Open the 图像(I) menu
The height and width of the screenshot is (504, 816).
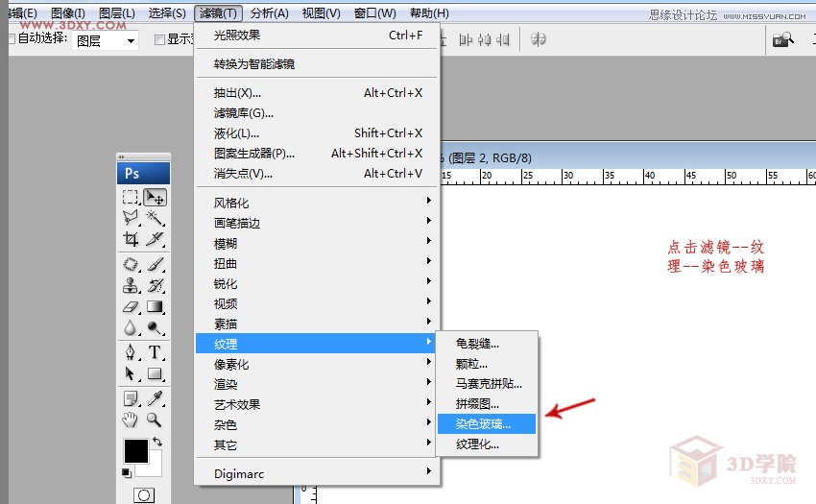68,13
